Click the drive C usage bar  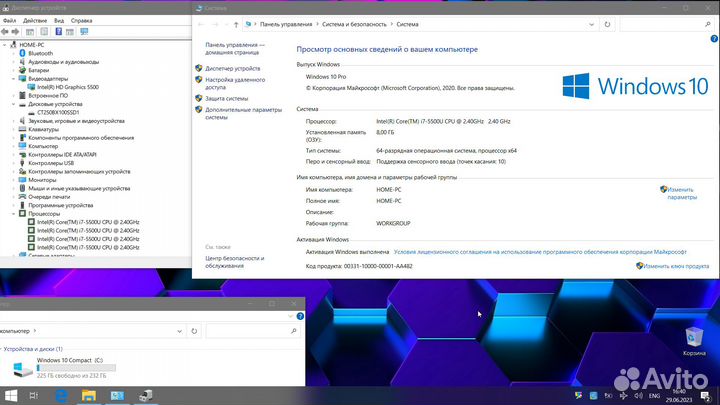(x=76, y=368)
